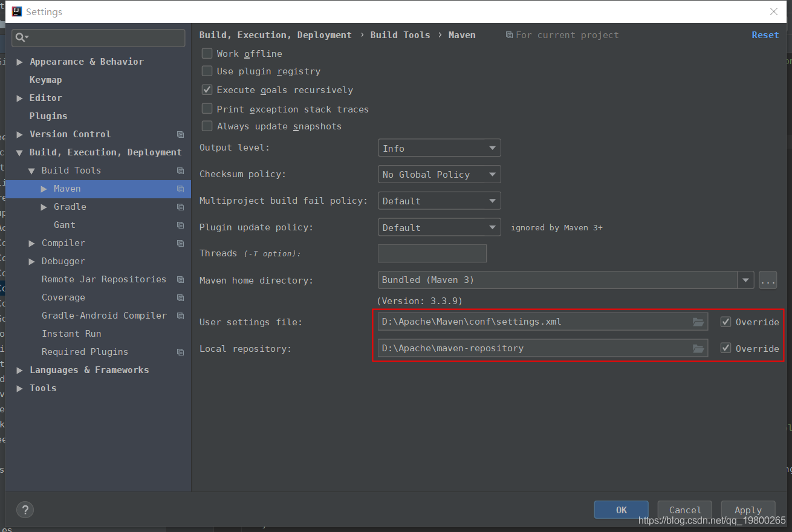The height and width of the screenshot is (532, 792).
Task: Browse folder icon for User settings file
Action: click(x=698, y=322)
